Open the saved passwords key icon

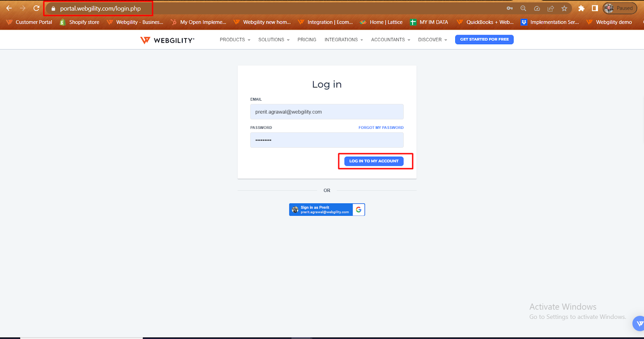(x=510, y=8)
